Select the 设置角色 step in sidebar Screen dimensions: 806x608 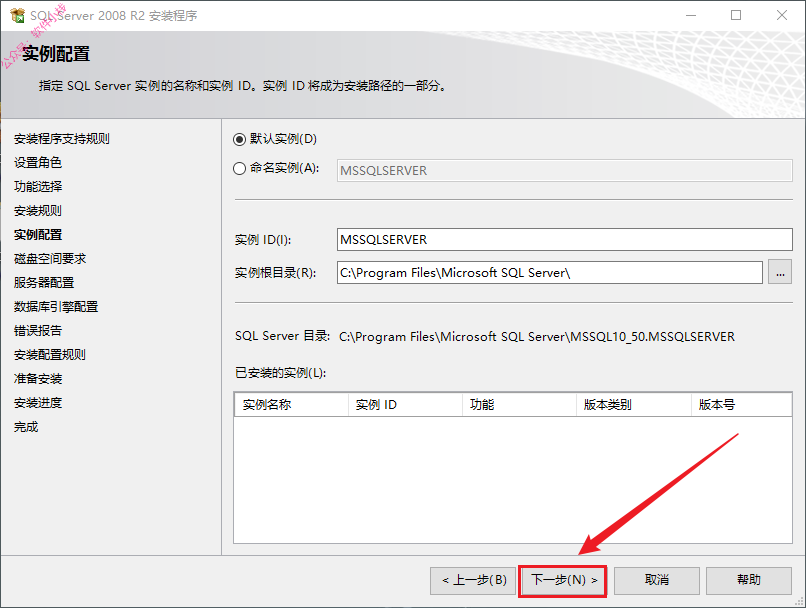pos(38,163)
